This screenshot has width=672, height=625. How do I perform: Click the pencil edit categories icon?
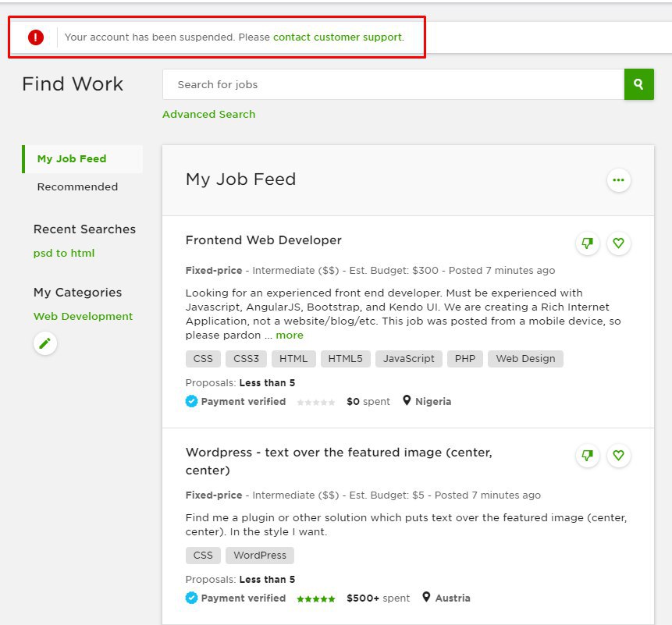pos(45,343)
